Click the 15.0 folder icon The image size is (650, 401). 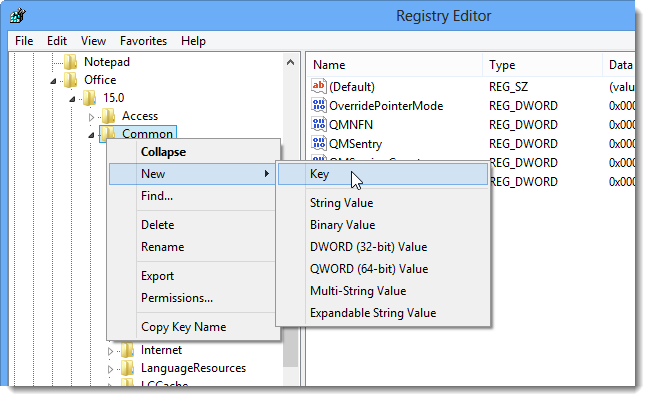[x=90, y=98]
